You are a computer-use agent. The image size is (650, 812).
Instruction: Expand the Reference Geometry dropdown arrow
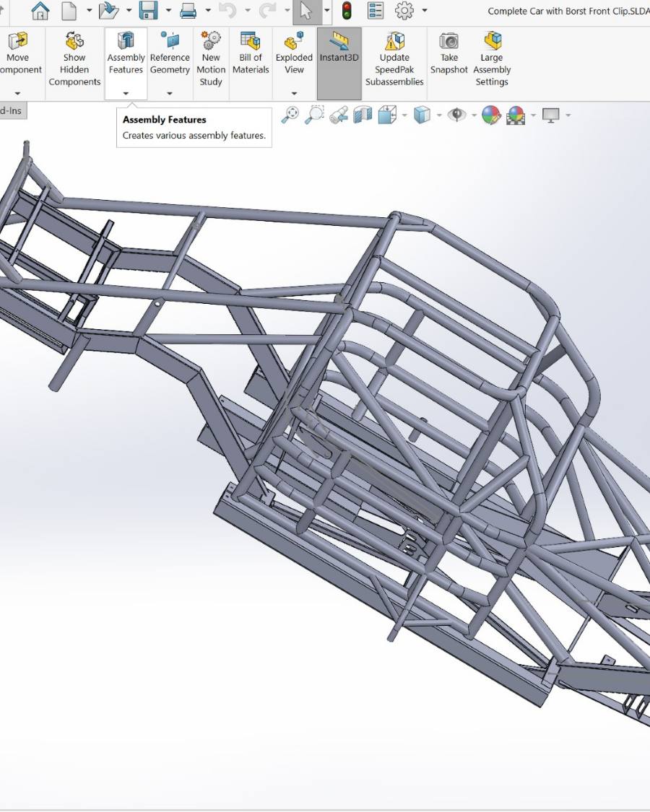pos(170,94)
